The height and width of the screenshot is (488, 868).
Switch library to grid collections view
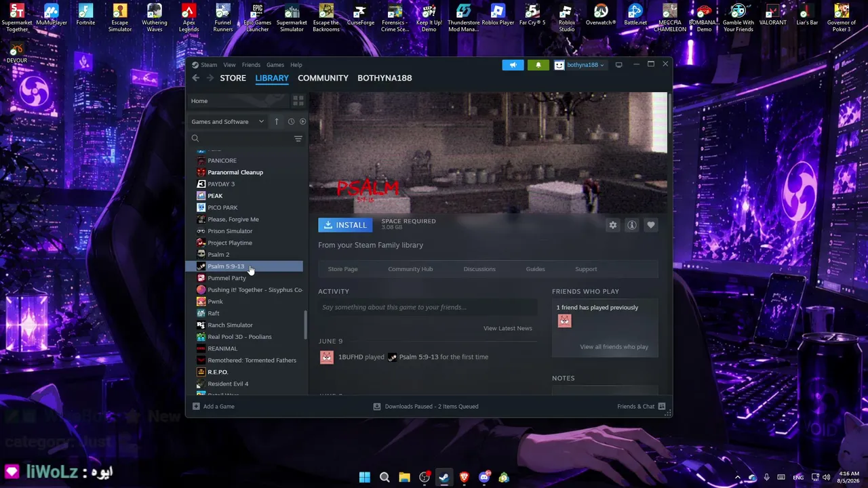coord(298,101)
